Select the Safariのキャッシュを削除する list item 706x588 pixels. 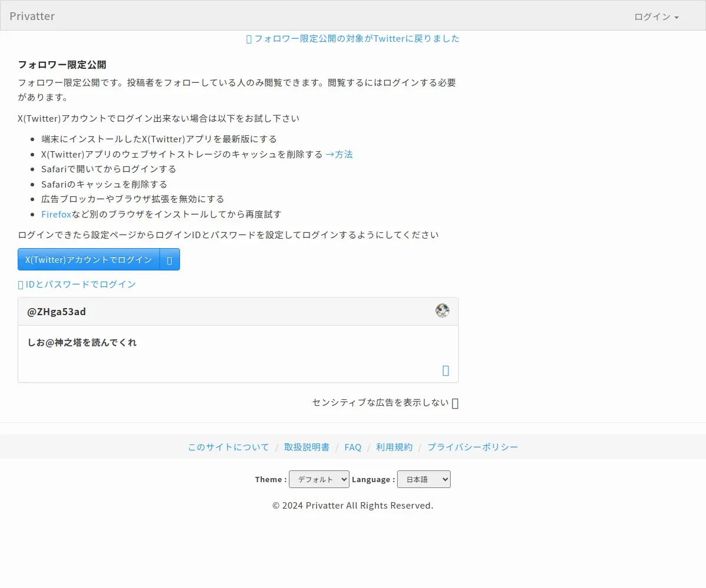point(104,185)
